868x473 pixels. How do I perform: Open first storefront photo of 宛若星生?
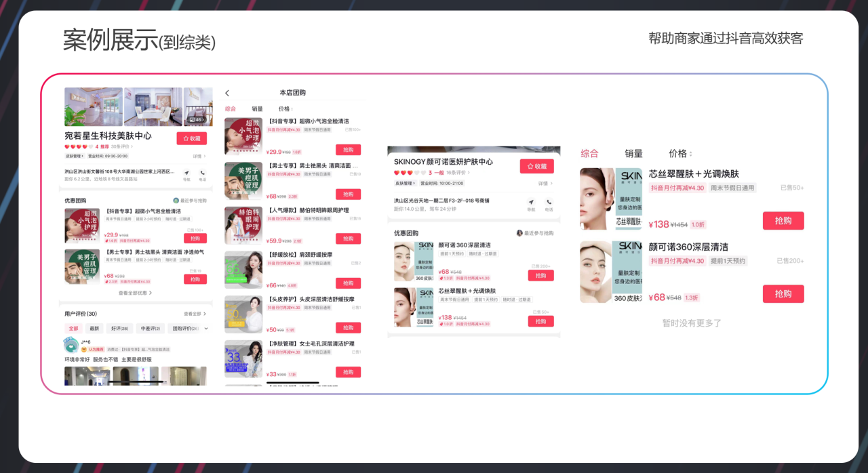pyautogui.click(x=94, y=106)
